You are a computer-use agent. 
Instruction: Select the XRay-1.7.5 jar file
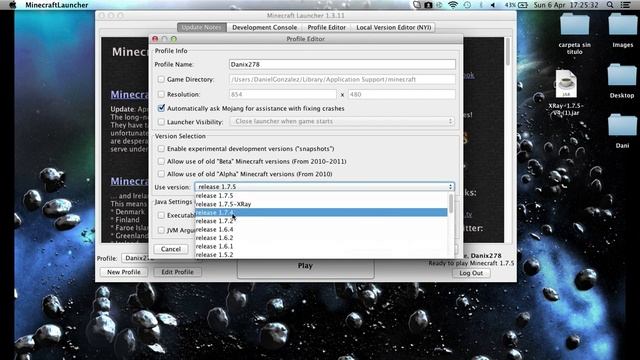coord(566,93)
